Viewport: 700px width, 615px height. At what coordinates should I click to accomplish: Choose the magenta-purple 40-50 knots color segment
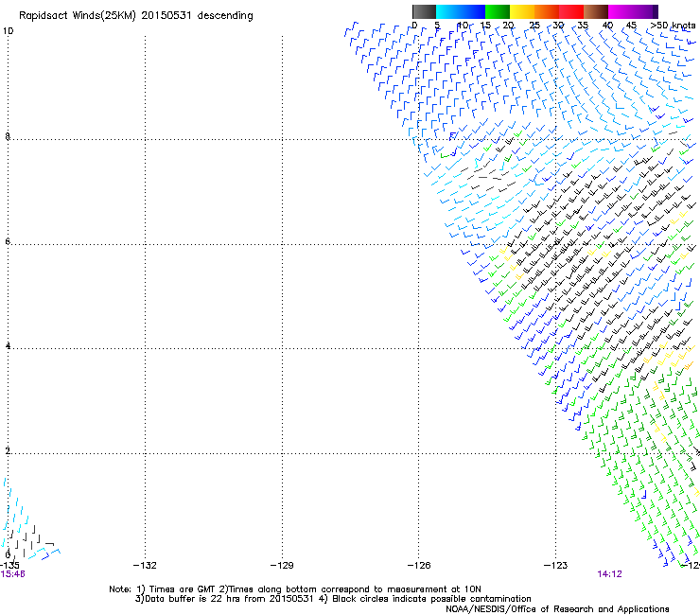tap(633, 11)
